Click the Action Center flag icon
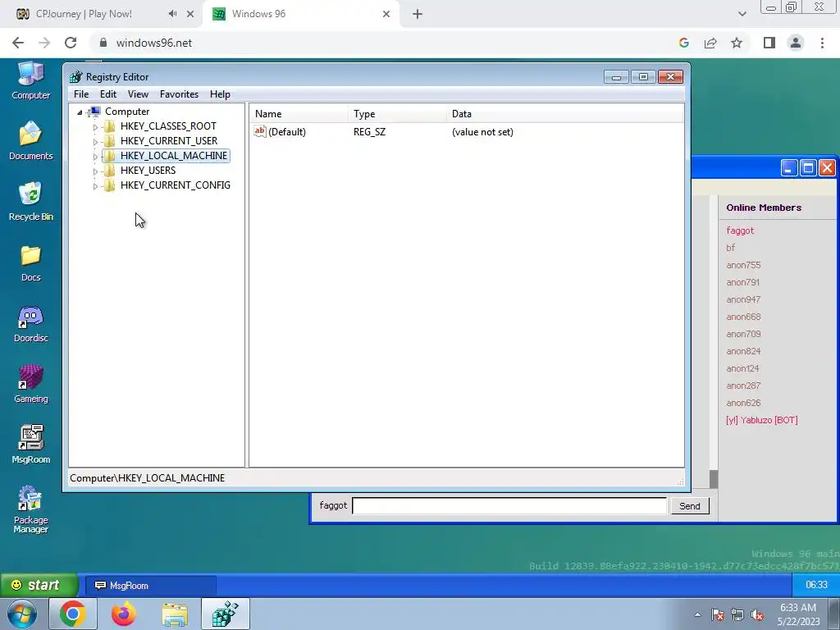The height and width of the screenshot is (630, 840). pyautogui.click(x=718, y=615)
